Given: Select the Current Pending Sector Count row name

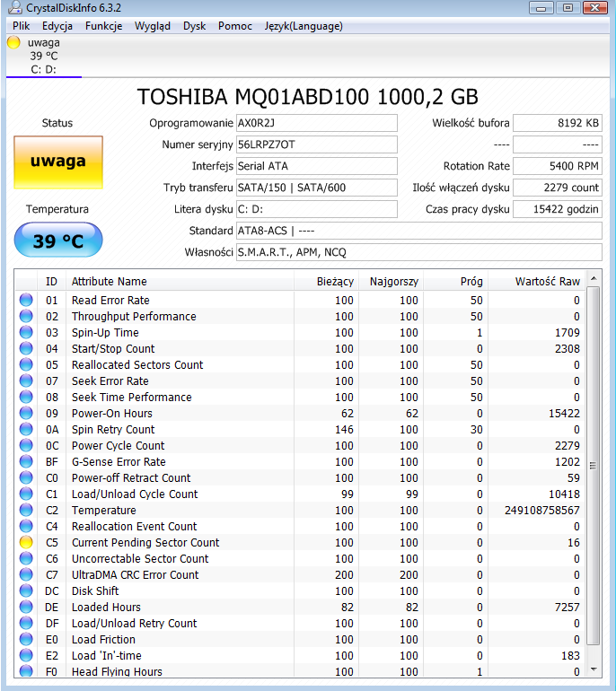Looking at the screenshot, I should coord(145,543).
